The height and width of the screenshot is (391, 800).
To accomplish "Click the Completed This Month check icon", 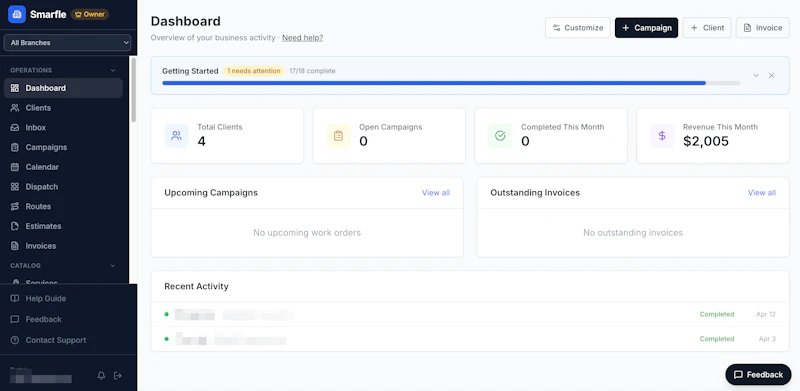I will point(500,136).
